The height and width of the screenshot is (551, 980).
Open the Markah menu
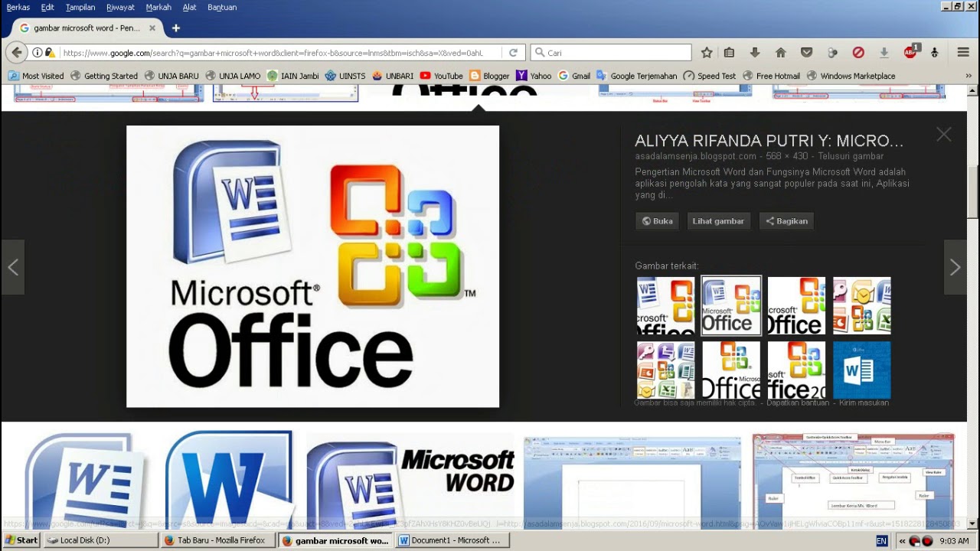click(x=158, y=7)
